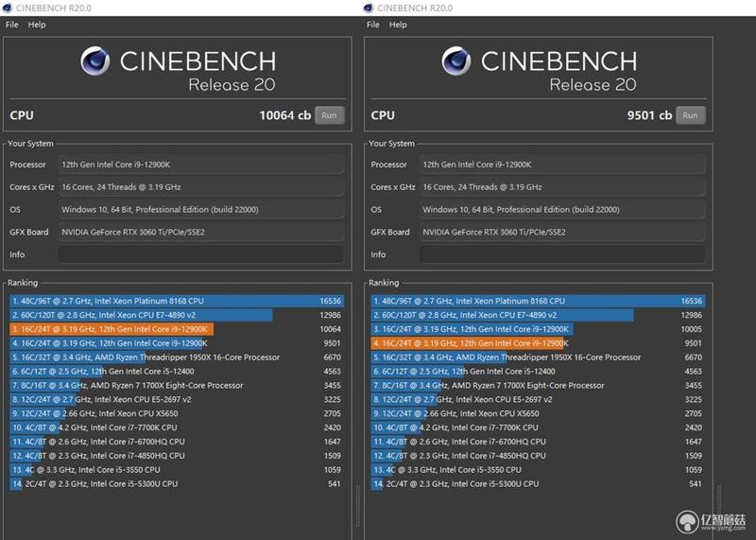
Task: Select Core i5-5300U ranking row, right window
Action: pos(538,483)
